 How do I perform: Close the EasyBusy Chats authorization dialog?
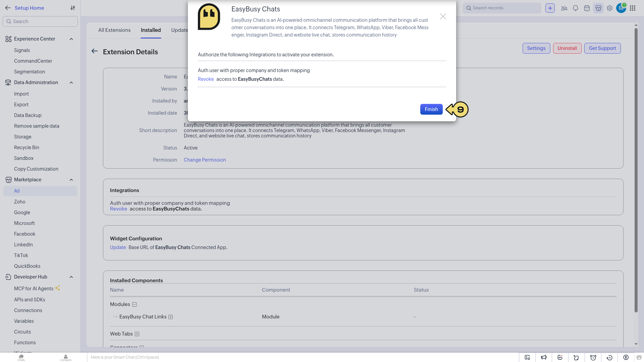pos(443,16)
